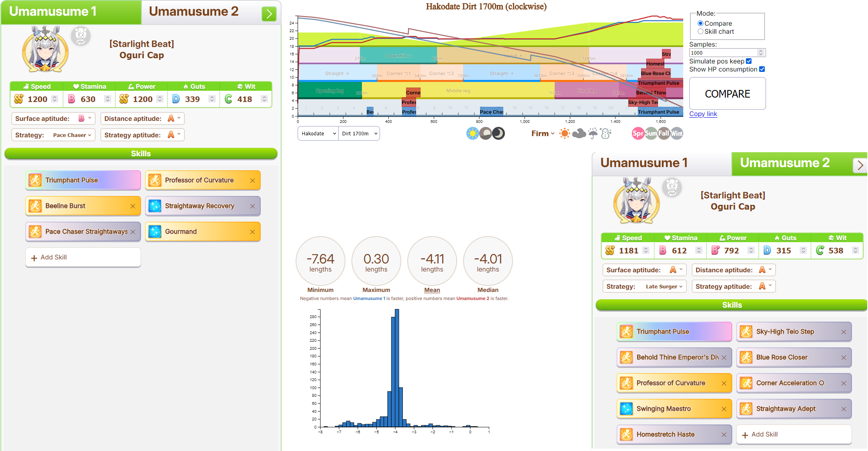Select Spring season icon
Image resolution: width=868 pixels, height=451 pixels.
tap(638, 133)
